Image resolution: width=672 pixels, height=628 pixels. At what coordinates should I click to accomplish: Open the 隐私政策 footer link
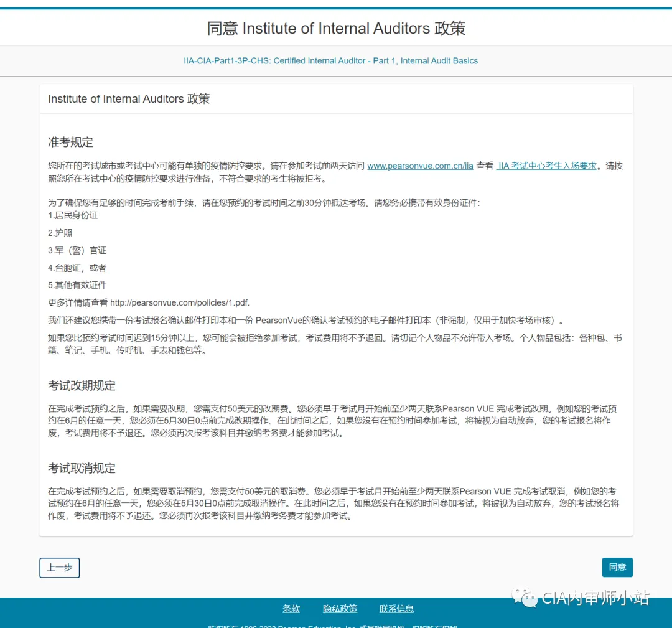tap(340, 608)
